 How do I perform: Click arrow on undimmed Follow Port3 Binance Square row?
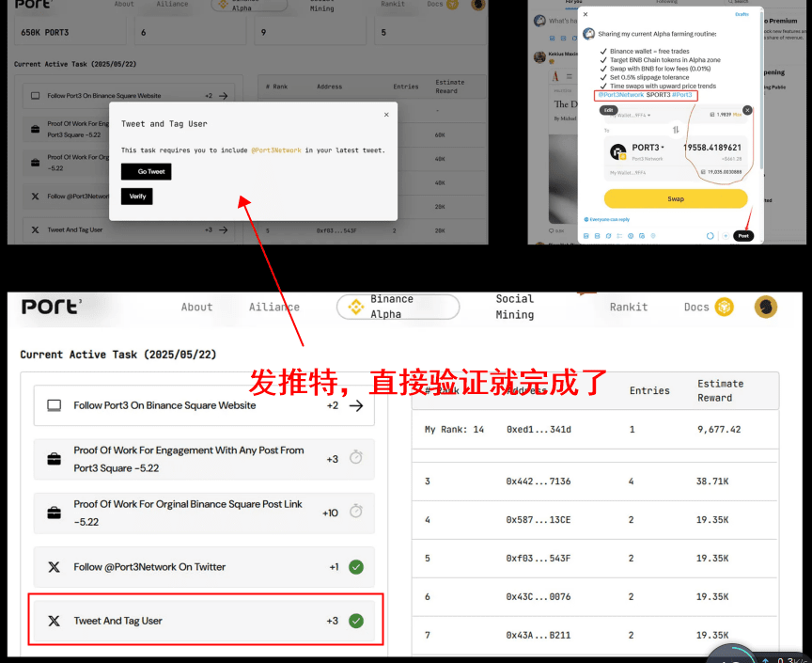[x=356, y=405]
